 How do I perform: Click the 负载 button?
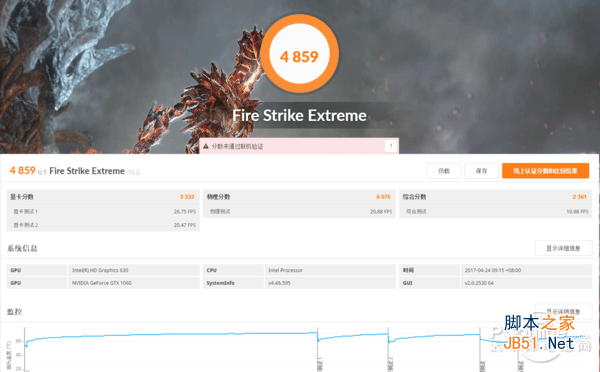pyautogui.click(x=444, y=171)
